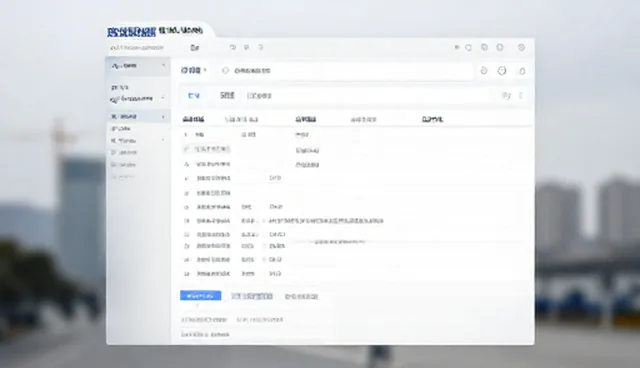Open the dropdown beside the search field
This screenshot has height=368, width=640.
point(194,70)
